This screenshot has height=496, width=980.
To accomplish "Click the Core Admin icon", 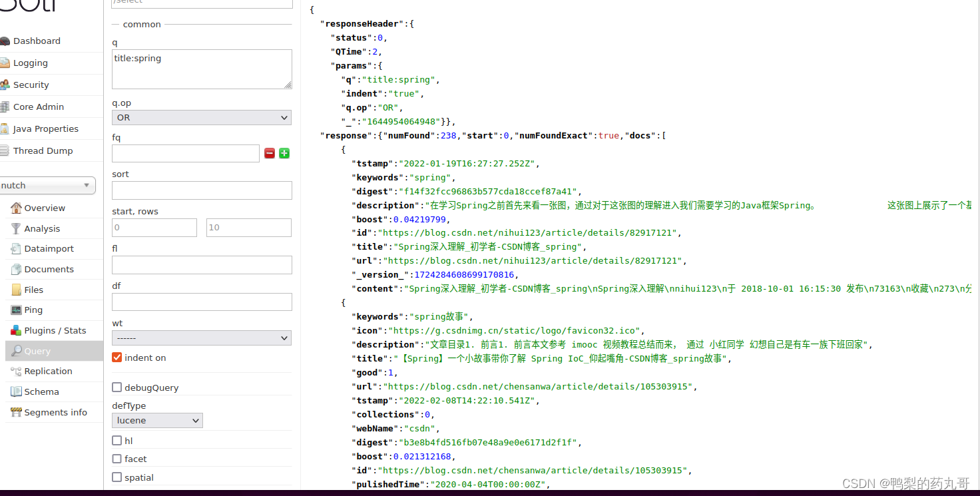I will pos(5,107).
